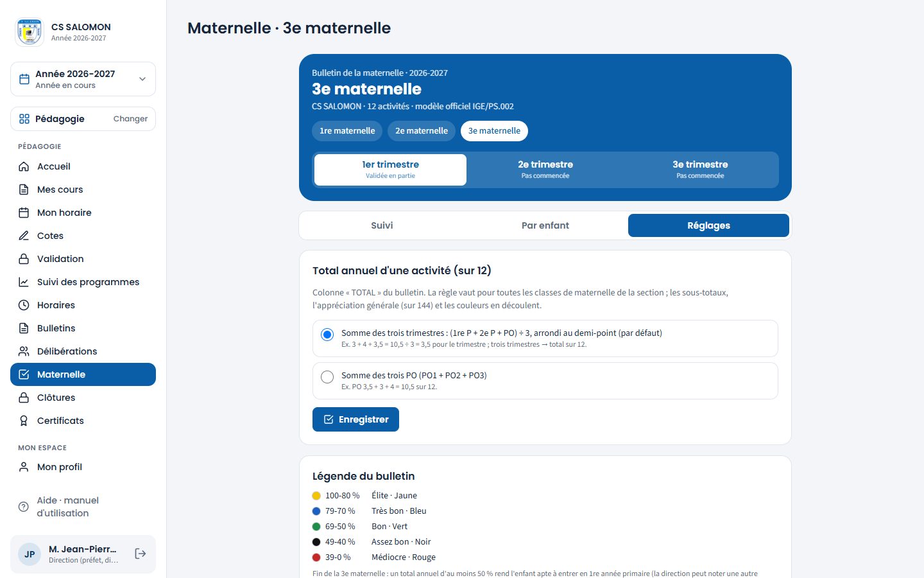Image resolution: width=924 pixels, height=578 pixels.
Task: Click the Enregistrer button
Action: pyautogui.click(x=355, y=419)
